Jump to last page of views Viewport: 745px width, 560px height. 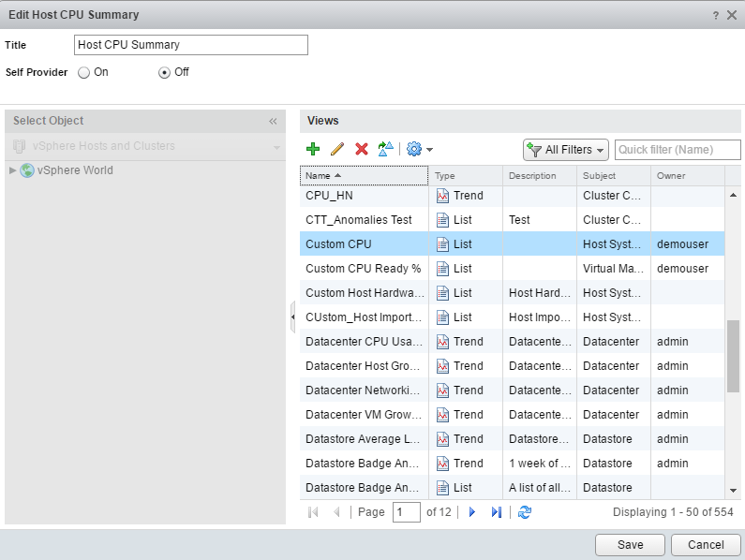[497, 512]
